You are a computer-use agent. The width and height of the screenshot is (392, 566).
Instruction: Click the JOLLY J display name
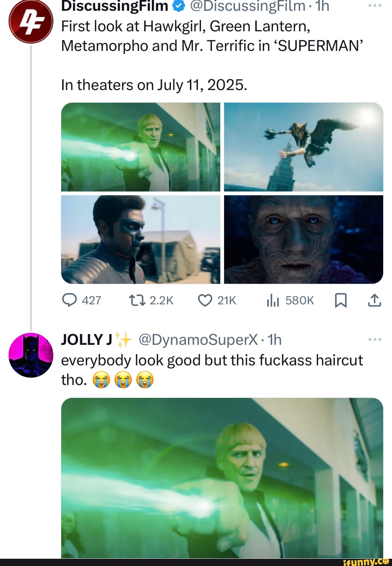coord(86,340)
